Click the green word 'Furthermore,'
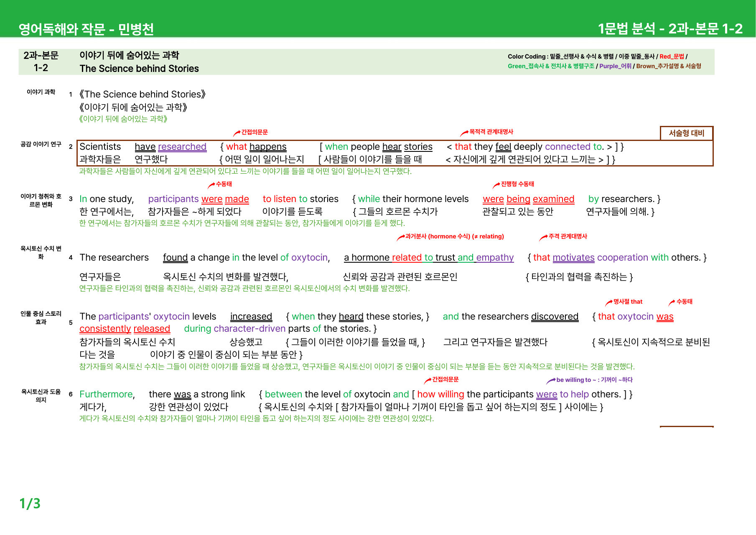756x535 pixels. click(x=107, y=394)
